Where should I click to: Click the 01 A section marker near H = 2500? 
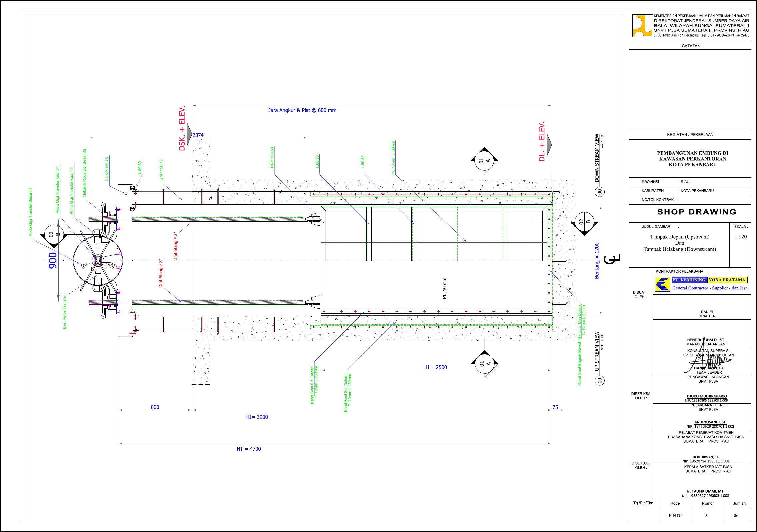485,364
